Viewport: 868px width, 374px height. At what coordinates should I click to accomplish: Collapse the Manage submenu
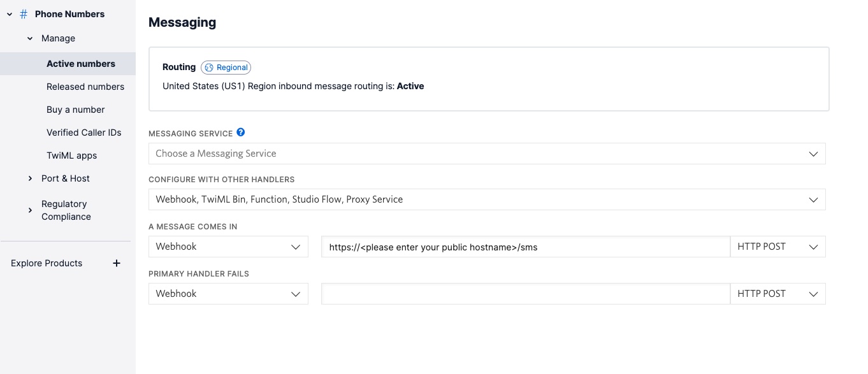click(30, 38)
